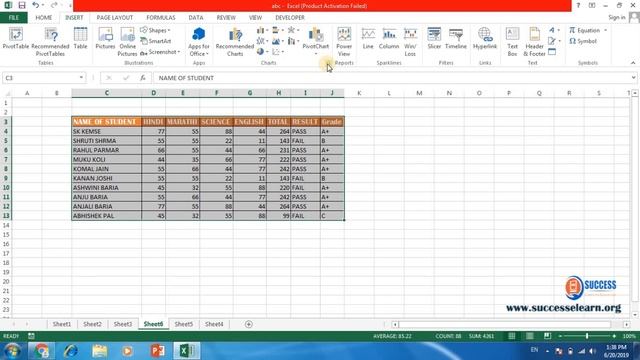Click the horizontal scrollbar track

504,324
